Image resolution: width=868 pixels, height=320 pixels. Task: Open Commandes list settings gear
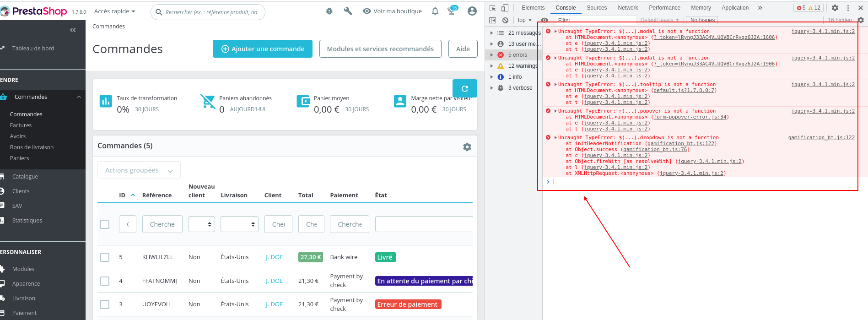click(467, 147)
